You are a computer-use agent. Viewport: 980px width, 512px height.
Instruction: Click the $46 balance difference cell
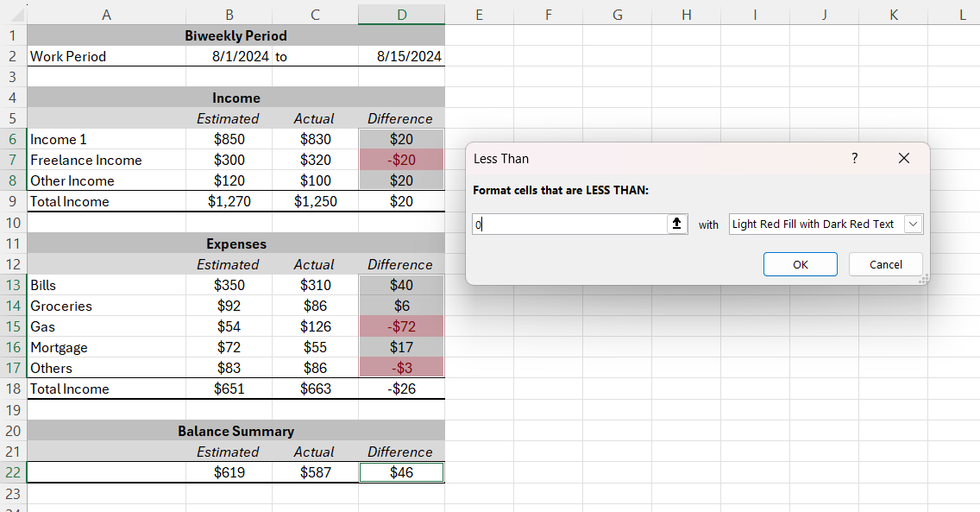click(x=401, y=472)
